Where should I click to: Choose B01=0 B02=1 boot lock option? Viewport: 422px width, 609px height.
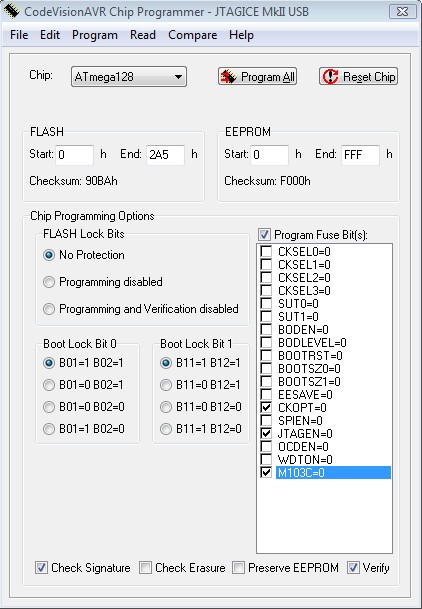pyautogui.click(x=49, y=385)
